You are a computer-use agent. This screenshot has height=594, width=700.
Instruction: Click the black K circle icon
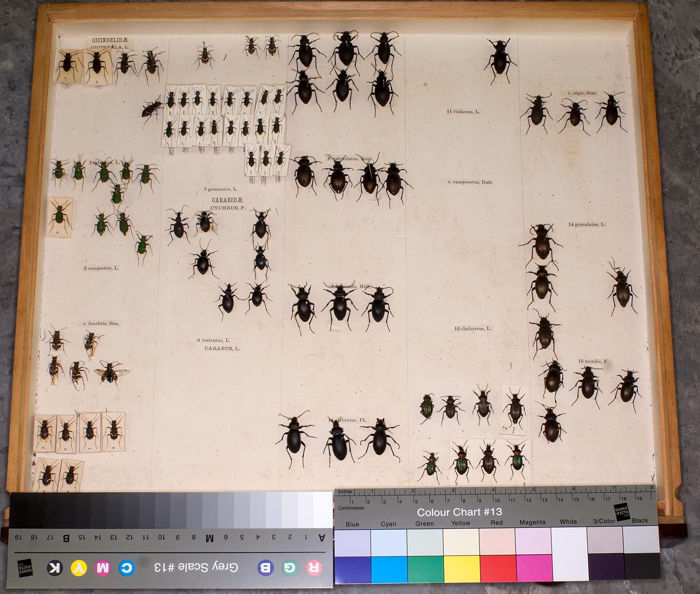click(55, 568)
